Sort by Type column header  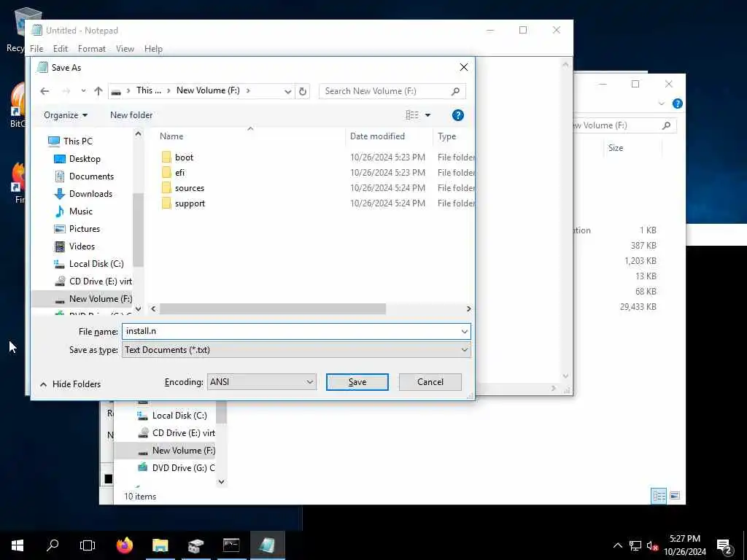click(454, 136)
